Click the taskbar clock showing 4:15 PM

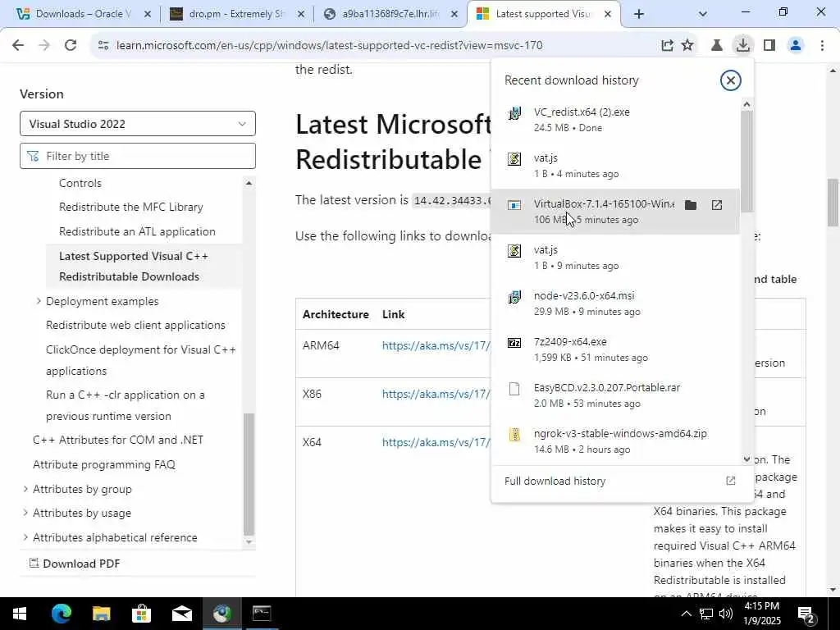(763, 614)
